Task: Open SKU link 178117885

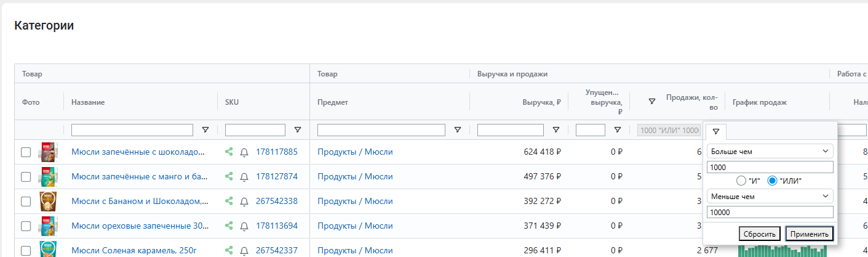Action: [277, 152]
